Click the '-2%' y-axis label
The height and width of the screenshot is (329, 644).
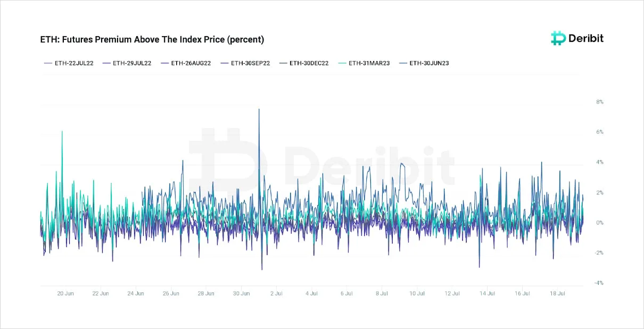click(x=599, y=253)
